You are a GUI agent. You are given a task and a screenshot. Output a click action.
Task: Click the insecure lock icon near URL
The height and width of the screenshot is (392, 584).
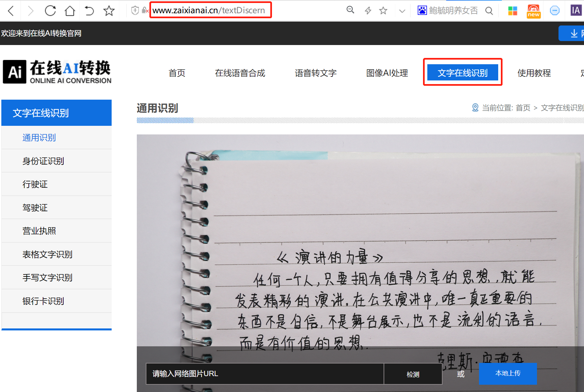(145, 11)
